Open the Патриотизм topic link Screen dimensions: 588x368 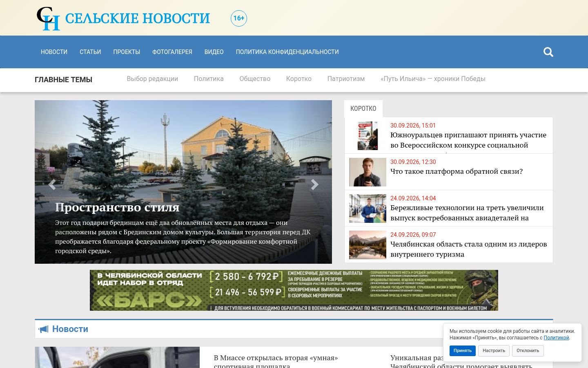click(346, 79)
